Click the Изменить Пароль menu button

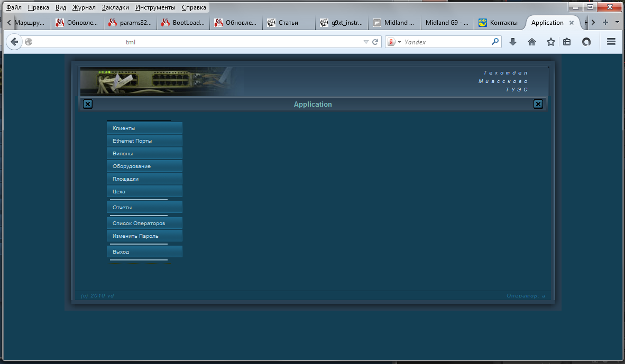click(144, 236)
